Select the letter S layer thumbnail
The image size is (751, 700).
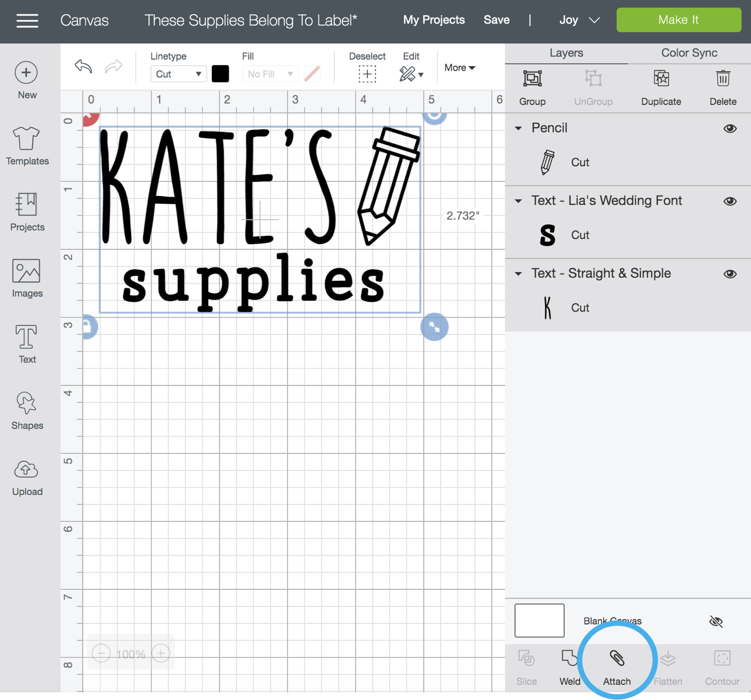pyautogui.click(x=548, y=235)
